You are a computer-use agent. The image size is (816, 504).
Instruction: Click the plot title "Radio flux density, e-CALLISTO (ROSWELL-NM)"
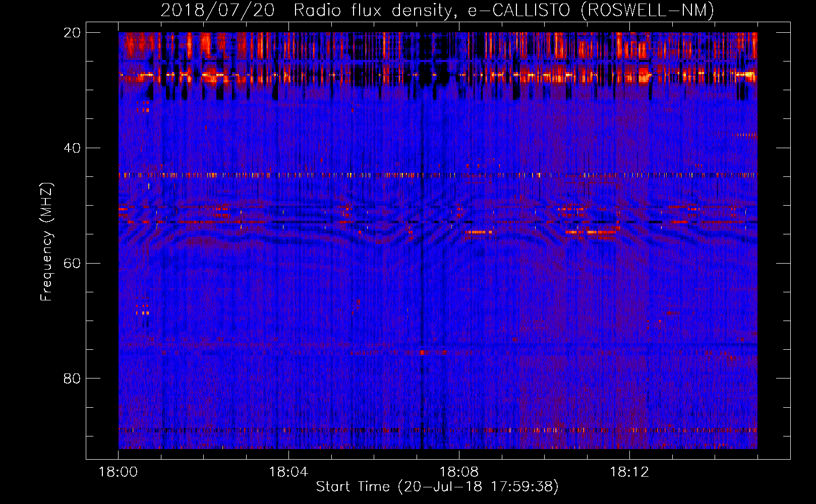[504, 11]
